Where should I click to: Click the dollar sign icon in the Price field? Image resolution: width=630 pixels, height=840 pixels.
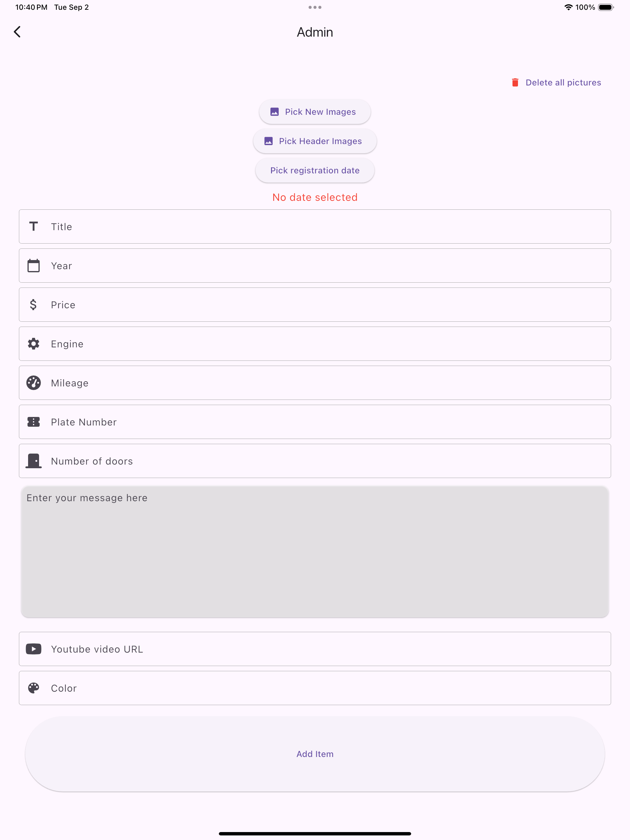[33, 305]
